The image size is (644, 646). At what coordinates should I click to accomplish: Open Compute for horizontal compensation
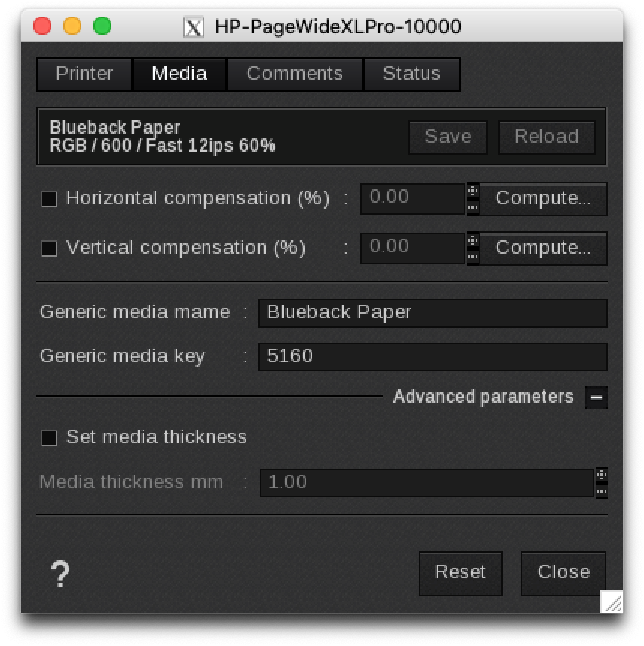tap(544, 198)
